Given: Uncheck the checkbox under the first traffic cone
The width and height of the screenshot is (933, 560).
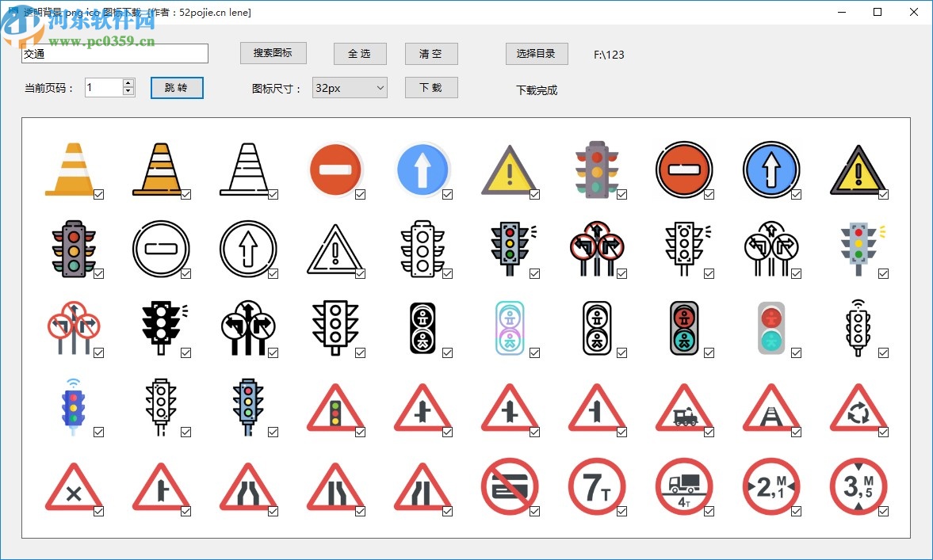Looking at the screenshot, I should 100,192.
